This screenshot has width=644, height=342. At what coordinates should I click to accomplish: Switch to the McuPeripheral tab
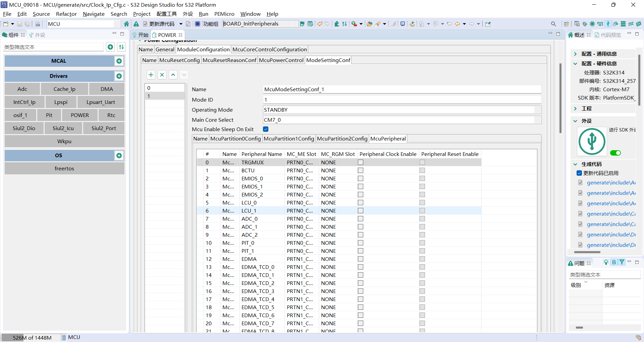point(388,138)
